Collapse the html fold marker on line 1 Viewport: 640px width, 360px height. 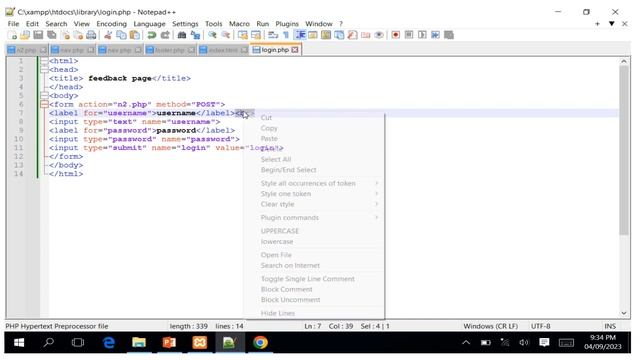[x=44, y=61]
